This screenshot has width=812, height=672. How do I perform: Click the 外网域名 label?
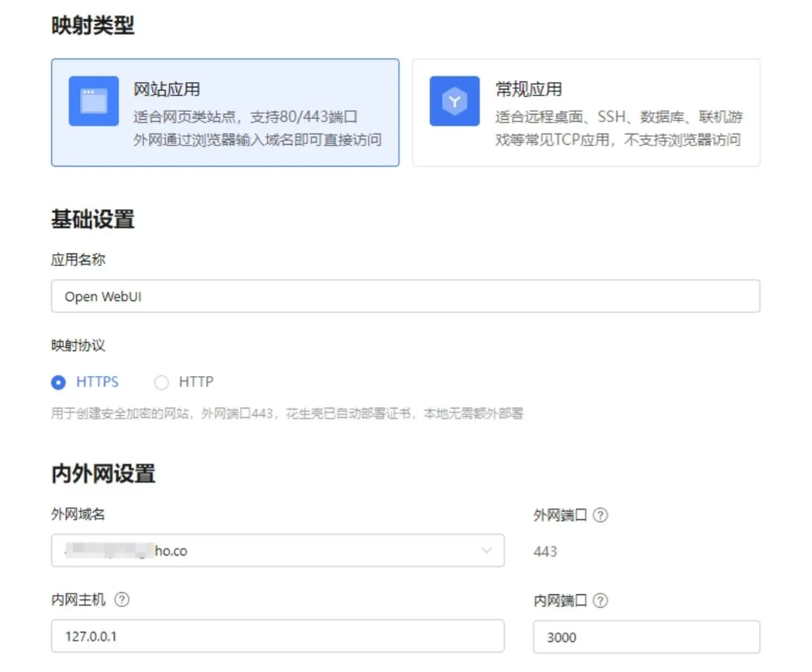pyautogui.click(x=78, y=514)
